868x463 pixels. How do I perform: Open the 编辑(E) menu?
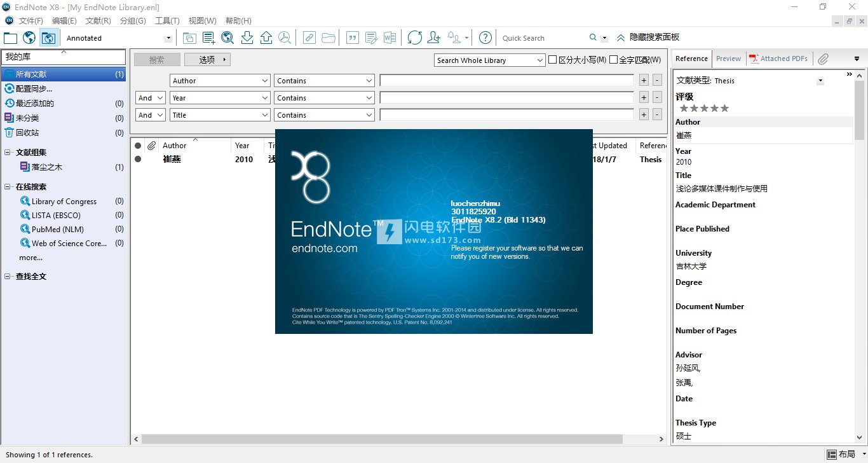point(64,21)
